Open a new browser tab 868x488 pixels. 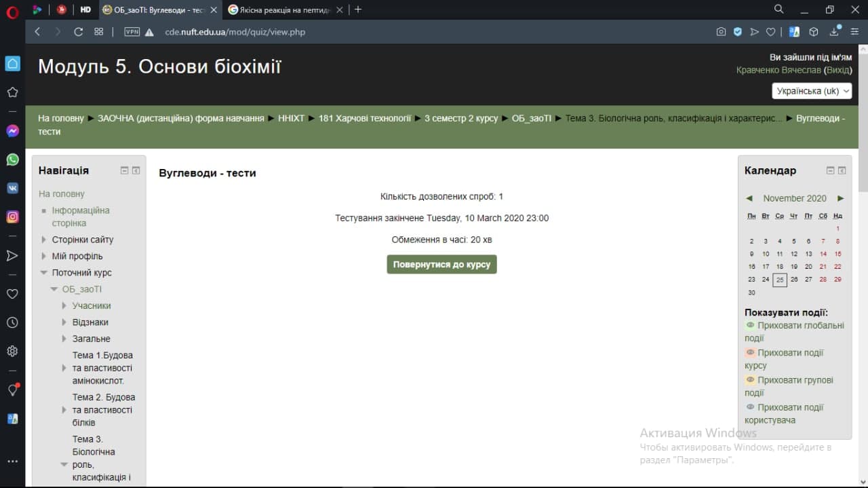[x=358, y=10]
